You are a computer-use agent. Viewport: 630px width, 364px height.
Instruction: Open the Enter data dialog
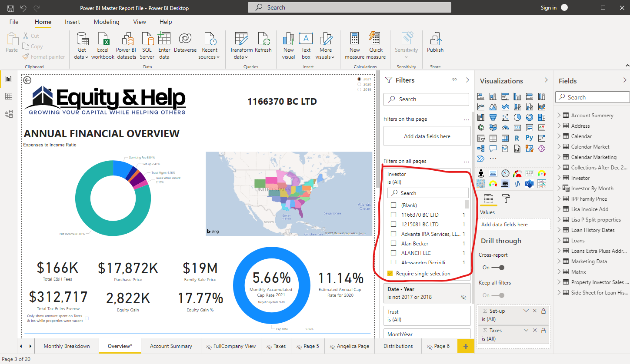pos(164,46)
